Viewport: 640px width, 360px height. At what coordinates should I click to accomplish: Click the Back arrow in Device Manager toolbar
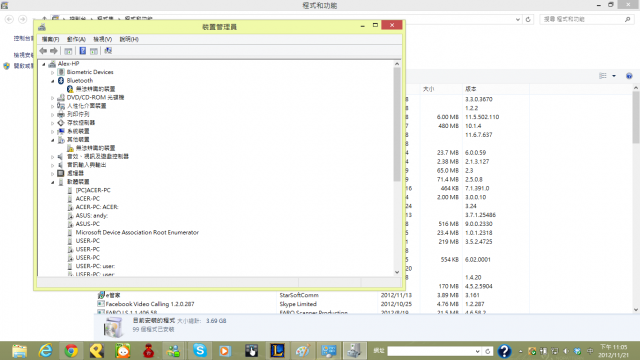[43, 51]
